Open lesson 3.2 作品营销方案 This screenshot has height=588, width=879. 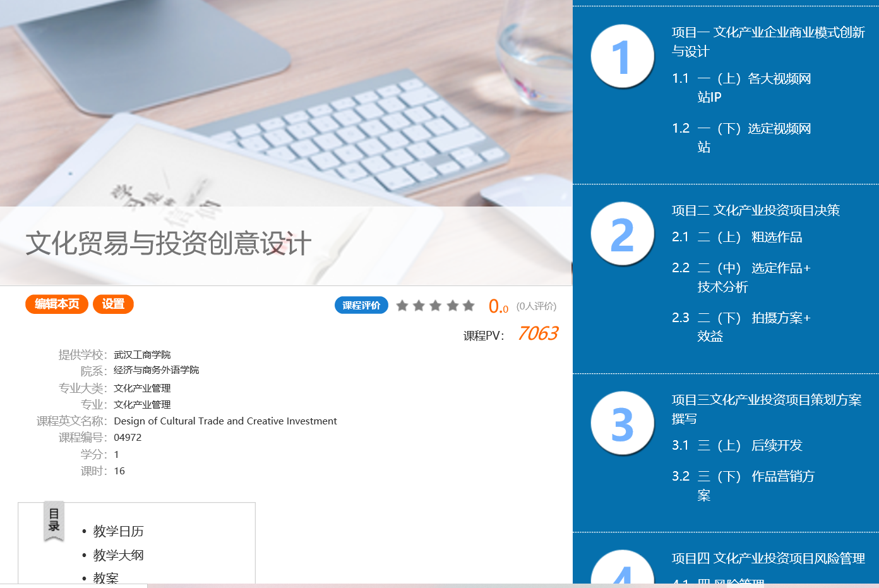[x=755, y=485]
